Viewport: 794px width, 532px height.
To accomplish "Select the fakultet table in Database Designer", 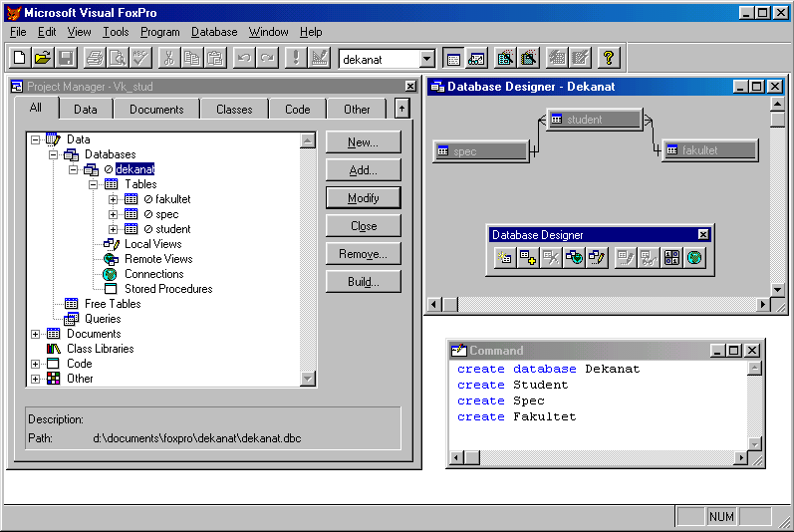I will [710, 150].
